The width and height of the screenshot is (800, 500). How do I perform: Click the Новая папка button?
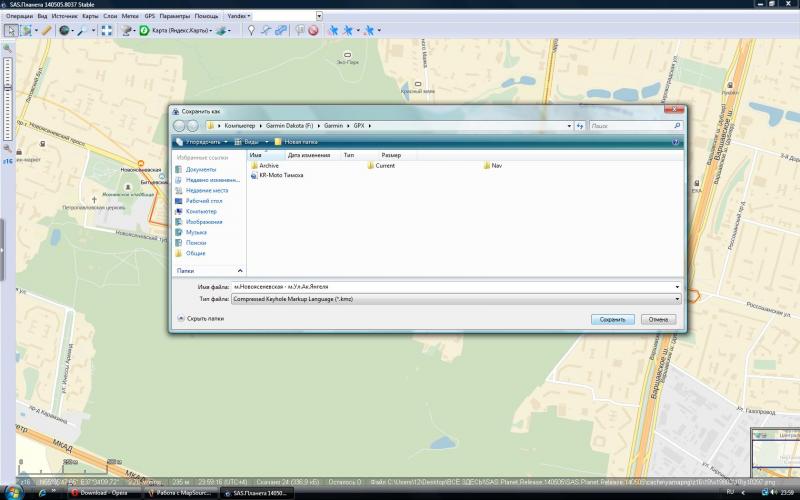(x=296, y=142)
